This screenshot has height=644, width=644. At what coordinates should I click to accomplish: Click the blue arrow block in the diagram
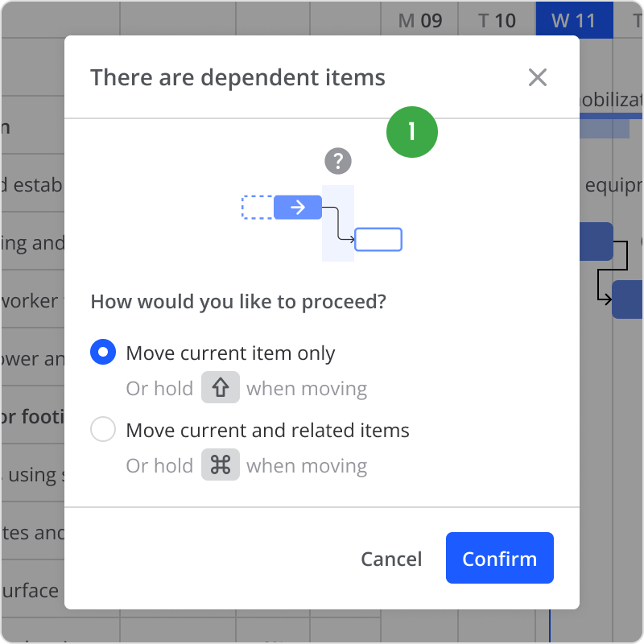tap(298, 208)
